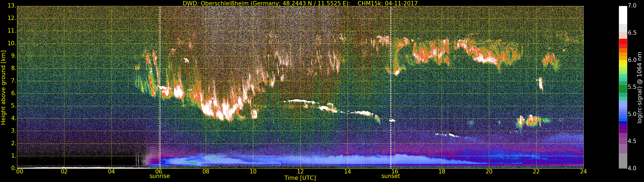Screen dimensions: 644x182
Task: Click the y-axis tick label '5.'
Action: (x=14, y=106)
